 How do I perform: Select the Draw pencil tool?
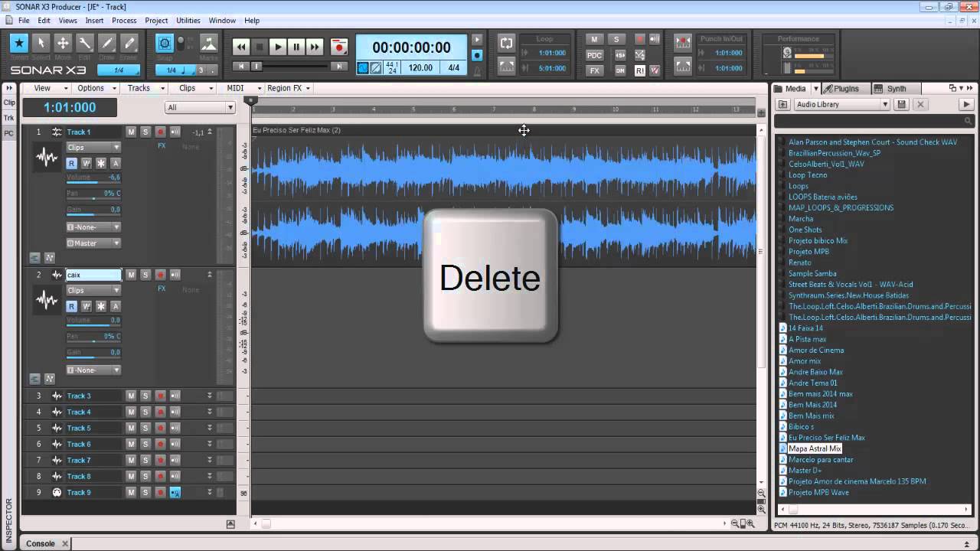point(107,44)
